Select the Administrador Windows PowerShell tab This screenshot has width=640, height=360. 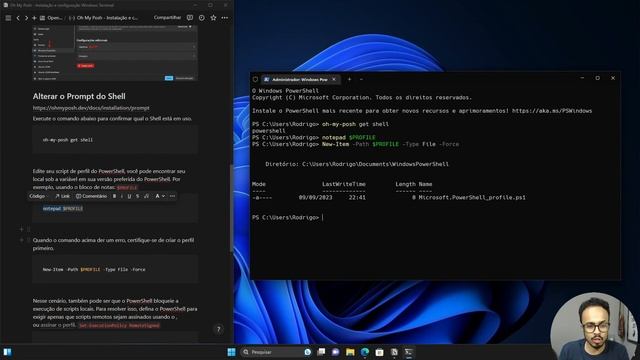coord(300,80)
